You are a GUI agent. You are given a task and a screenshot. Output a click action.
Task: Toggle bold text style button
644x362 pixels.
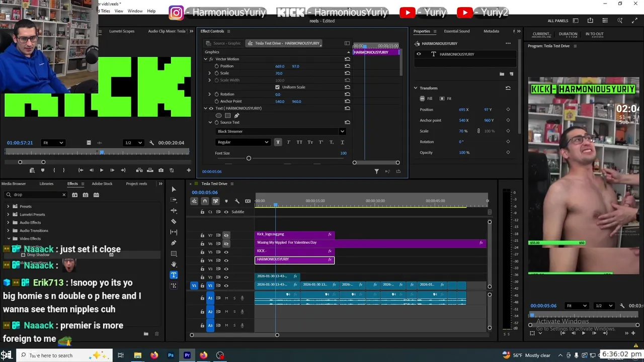(278, 142)
